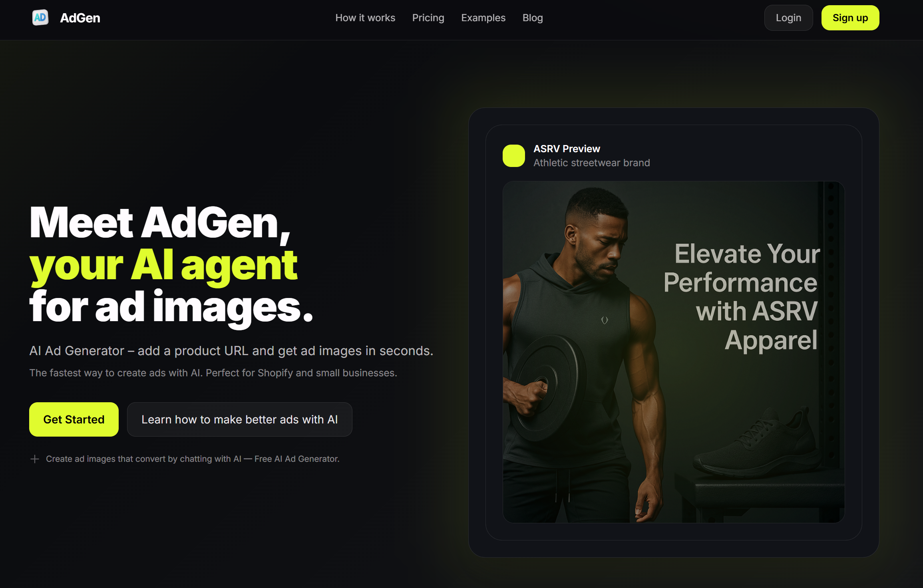The image size is (923, 588).
Task: Open the ASRV ad preview image
Action: pos(674,352)
